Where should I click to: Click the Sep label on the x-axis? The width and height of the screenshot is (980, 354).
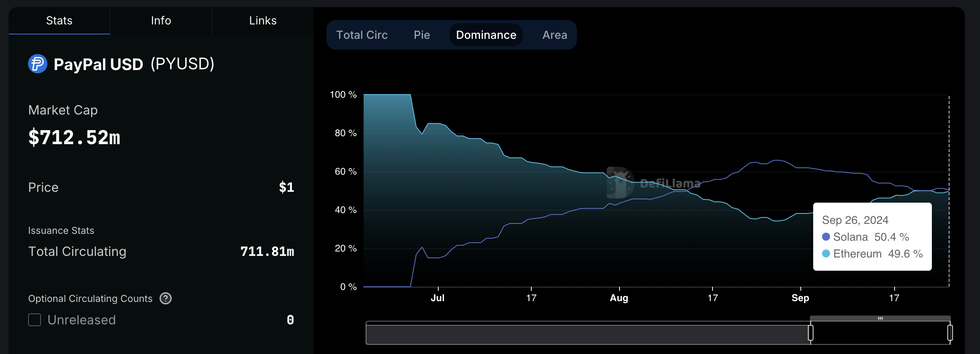point(800,298)
